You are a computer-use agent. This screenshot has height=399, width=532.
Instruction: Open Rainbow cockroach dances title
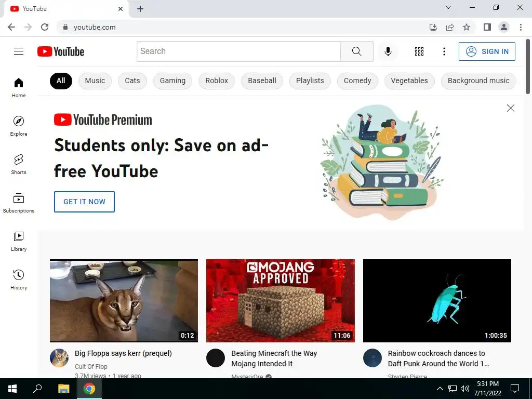tap(438, 358)
